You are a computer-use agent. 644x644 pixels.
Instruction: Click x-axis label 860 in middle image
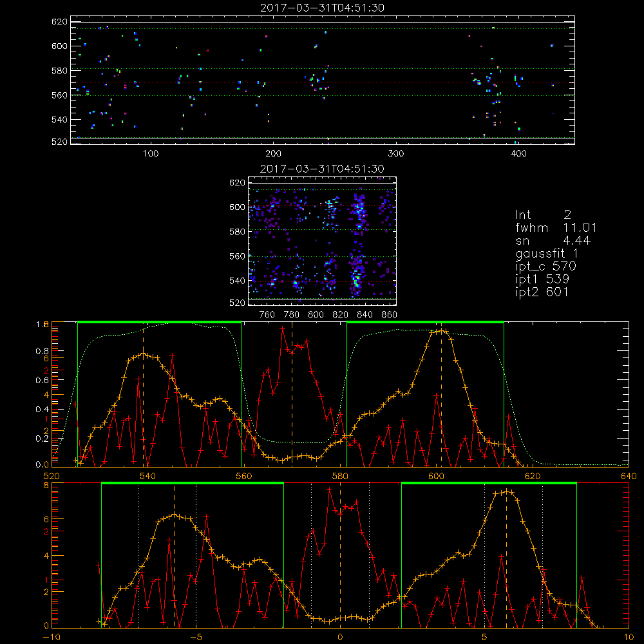pos(390,315)
